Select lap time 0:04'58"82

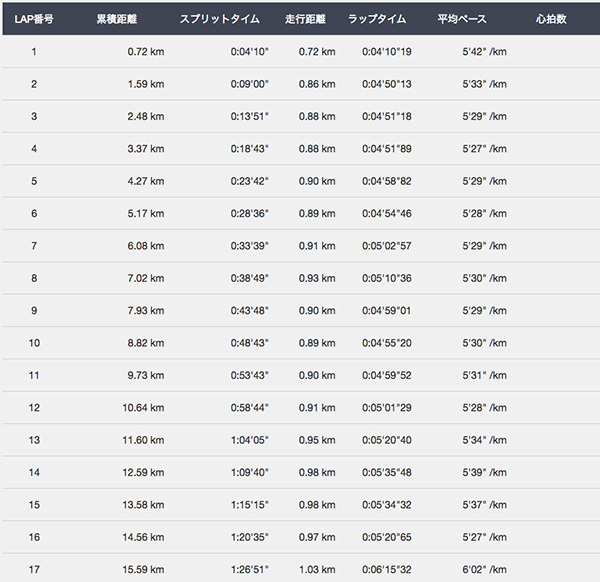click(x=387, y=181)
